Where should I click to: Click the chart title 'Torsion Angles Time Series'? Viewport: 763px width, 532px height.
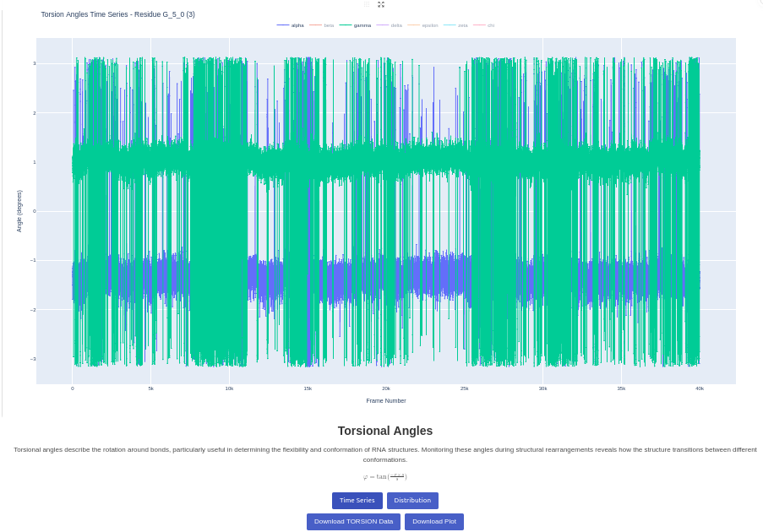[117, 14]
